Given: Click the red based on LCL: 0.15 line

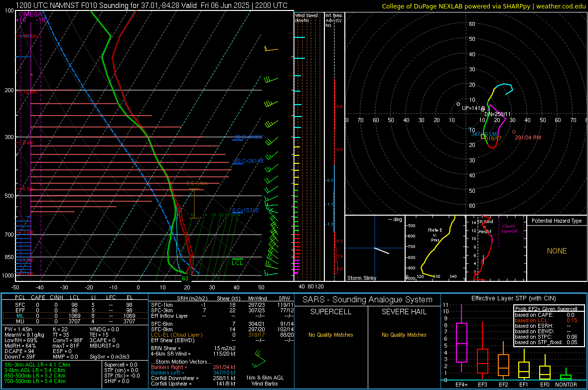Looking at the screenshot, I should [546, 320].
